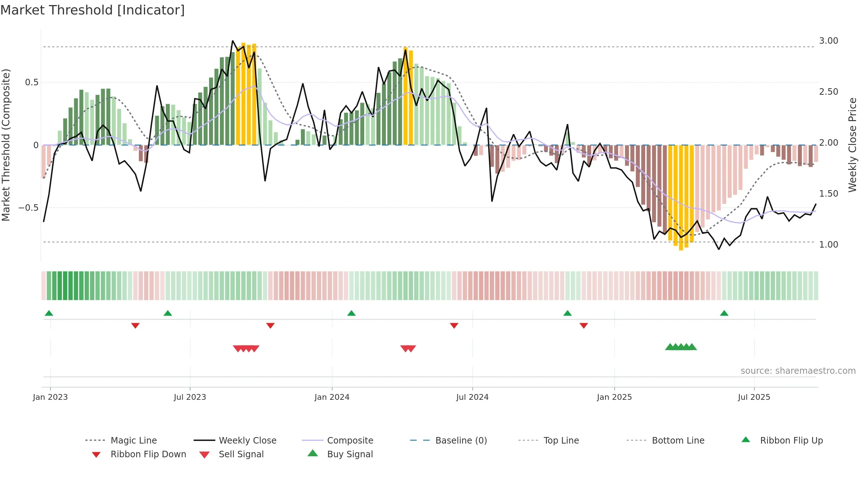Click the buy signal cluster in spring 2025

click(x=681, y=347)
